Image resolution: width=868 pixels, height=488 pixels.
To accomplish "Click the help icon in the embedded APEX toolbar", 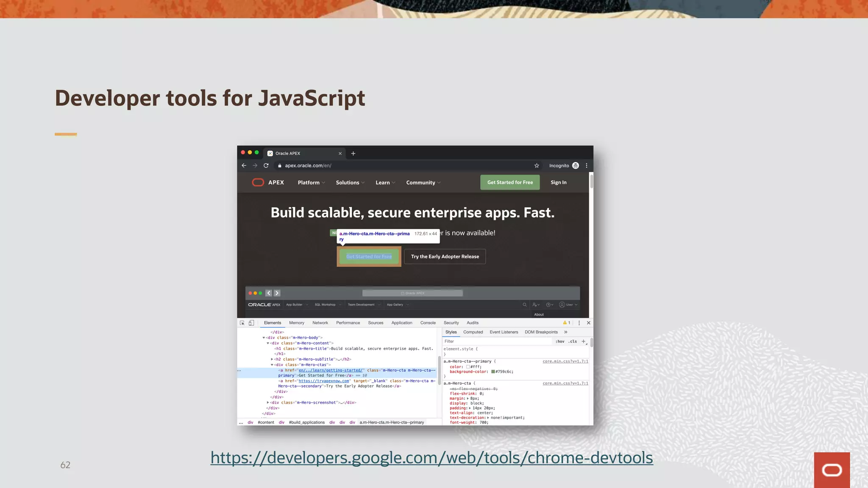I will (x=549, y=305).
